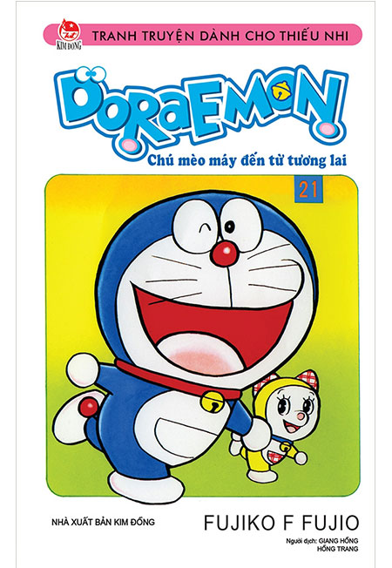This screenshot has height=568, width=392.
Task: Click Doraemon's red nose
Action: [225, 253]
